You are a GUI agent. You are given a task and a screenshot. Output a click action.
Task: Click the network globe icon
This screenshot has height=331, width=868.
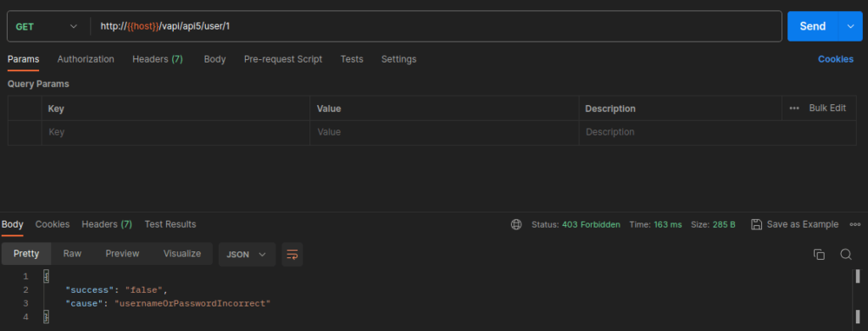pos(516,224)
